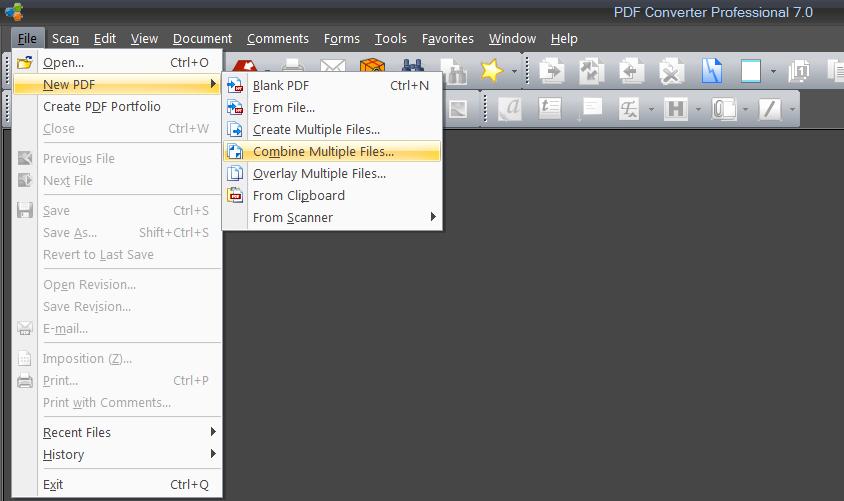Open the dropdown next to the text markup icon
The width and height of the screenshot is (844, 501).
tap(651, 109)
